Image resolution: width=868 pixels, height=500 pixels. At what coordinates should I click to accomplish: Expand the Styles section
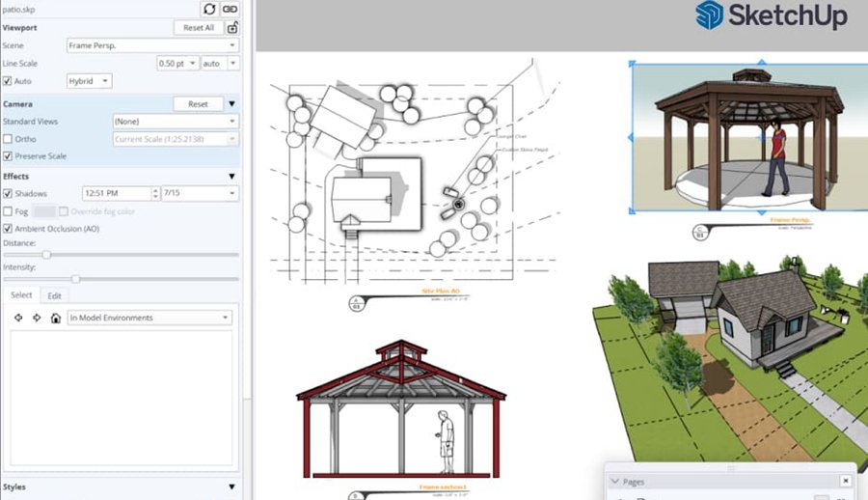click(231, 486)
